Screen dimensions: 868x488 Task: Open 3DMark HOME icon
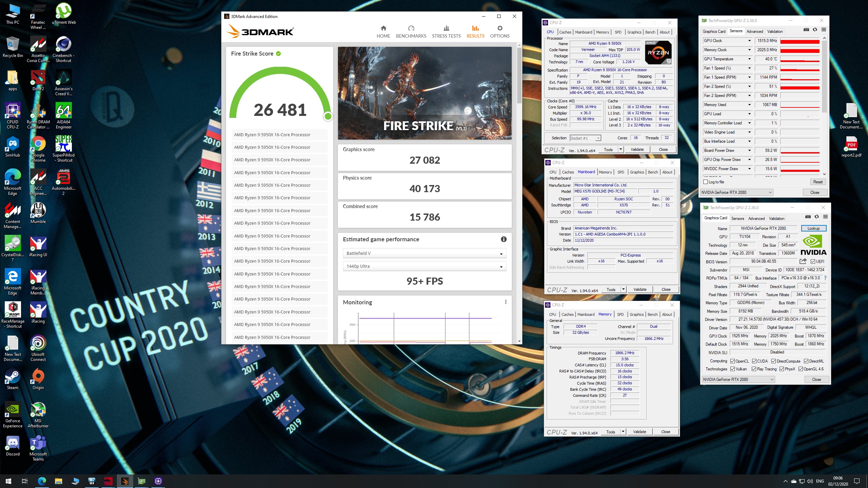coord(383,28)
